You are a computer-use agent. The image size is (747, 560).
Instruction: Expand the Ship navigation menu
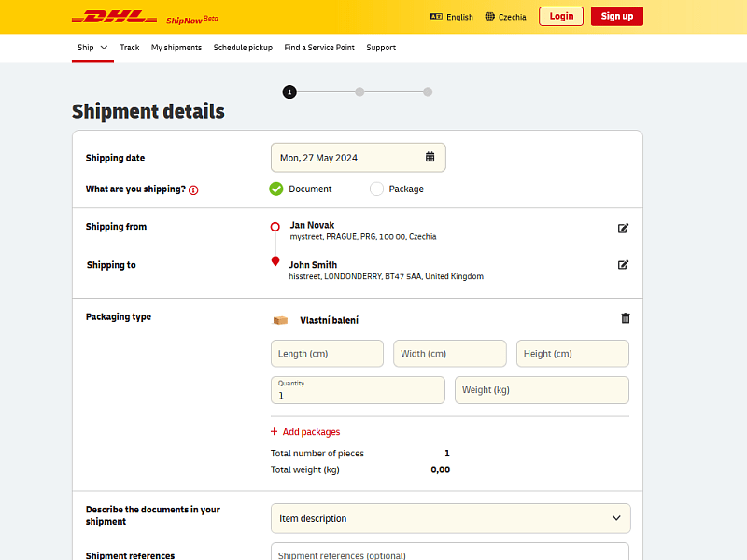(90, 47)
